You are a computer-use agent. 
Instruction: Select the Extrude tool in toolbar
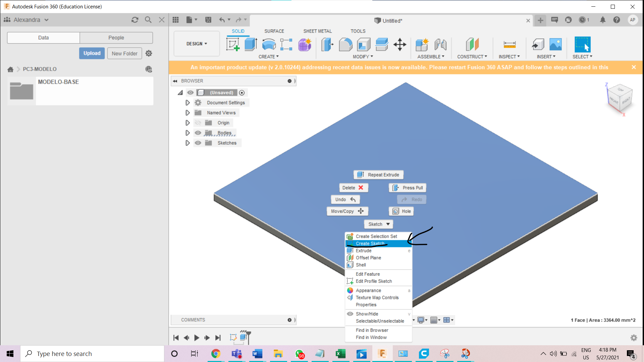click(x=251, y=44)
